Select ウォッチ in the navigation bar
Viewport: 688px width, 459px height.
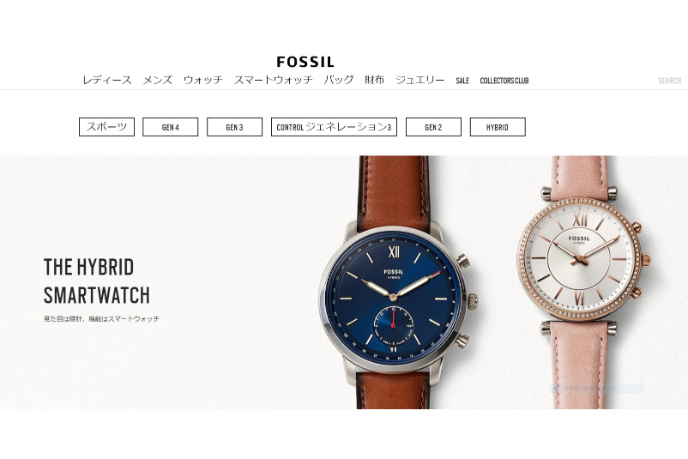[203, 80]
